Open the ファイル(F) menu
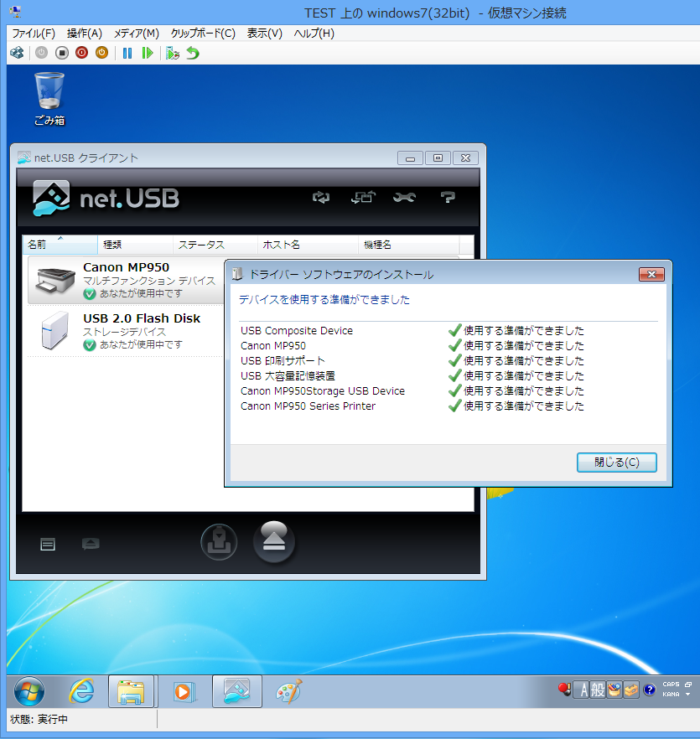 pos(34,34)
